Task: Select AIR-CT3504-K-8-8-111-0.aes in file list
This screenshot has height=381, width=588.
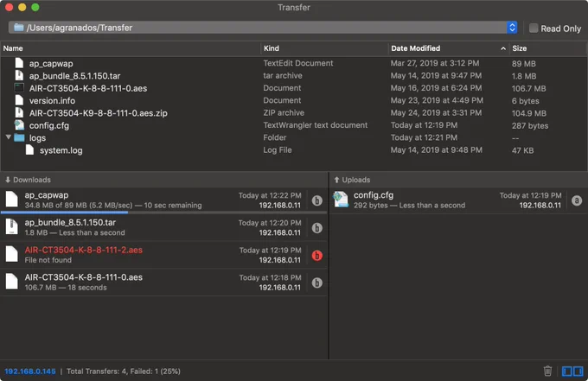Action: point(88,88)
